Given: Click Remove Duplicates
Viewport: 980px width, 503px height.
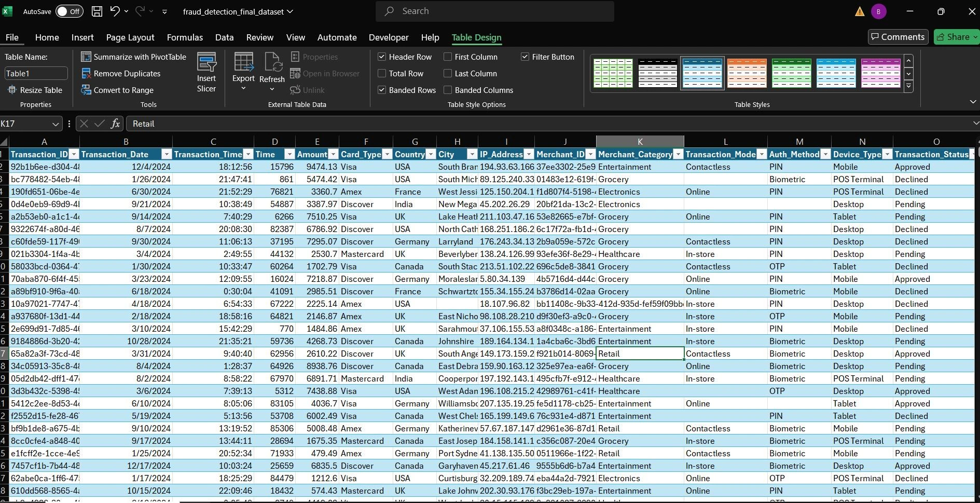Looking at the screenshot, I should tap(121, 73).
